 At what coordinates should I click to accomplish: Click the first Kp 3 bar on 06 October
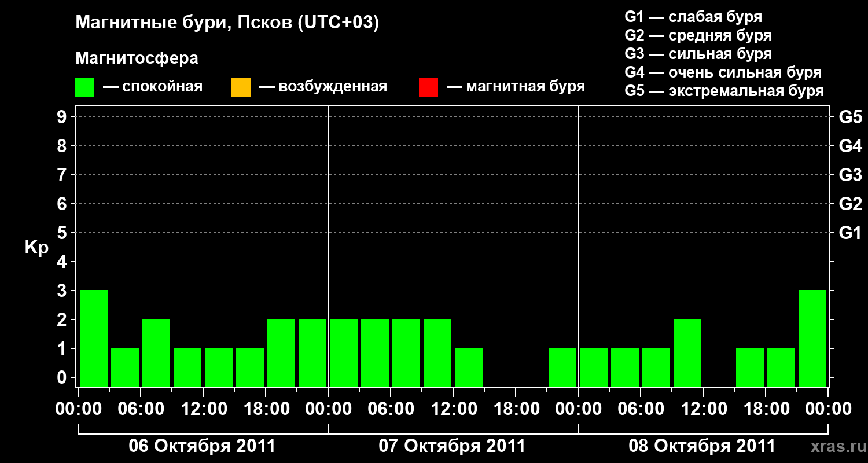(x=94, y=338)
